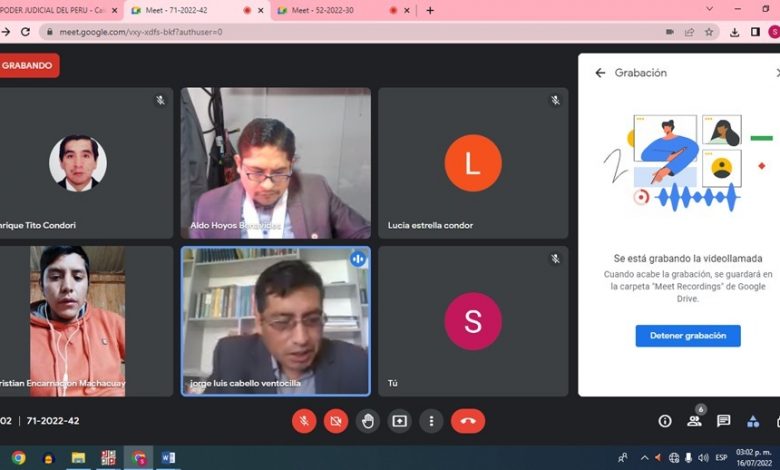Screen dimensions: 780x470
Task: Raise hand in the meeting
Action: [x=368, y=421]
